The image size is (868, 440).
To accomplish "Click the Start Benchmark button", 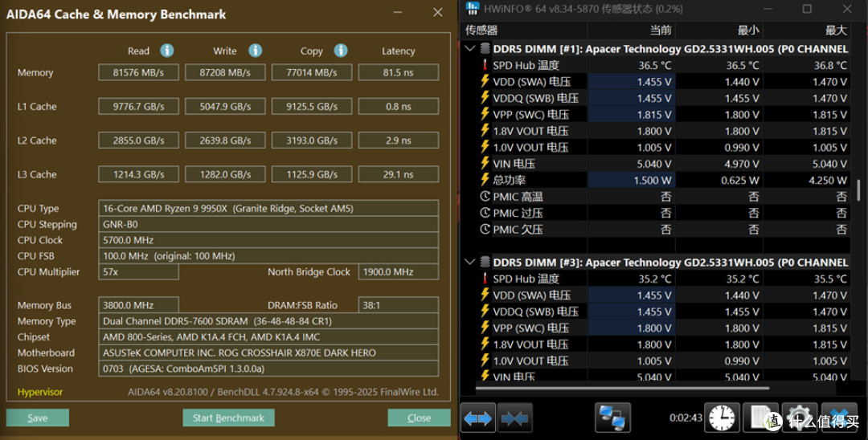I will pyautogui.click(x=228, y=418).
